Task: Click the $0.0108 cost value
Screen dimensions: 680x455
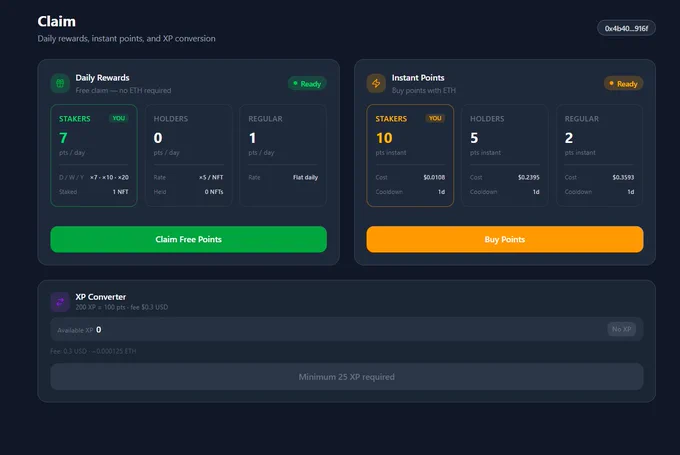Action: tap(434, 177)
